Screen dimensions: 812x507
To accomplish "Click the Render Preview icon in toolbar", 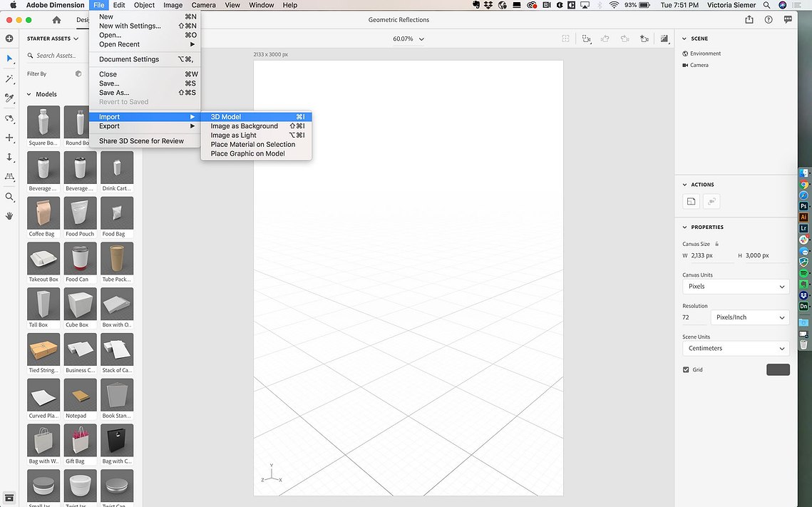I will click(664, 39).
